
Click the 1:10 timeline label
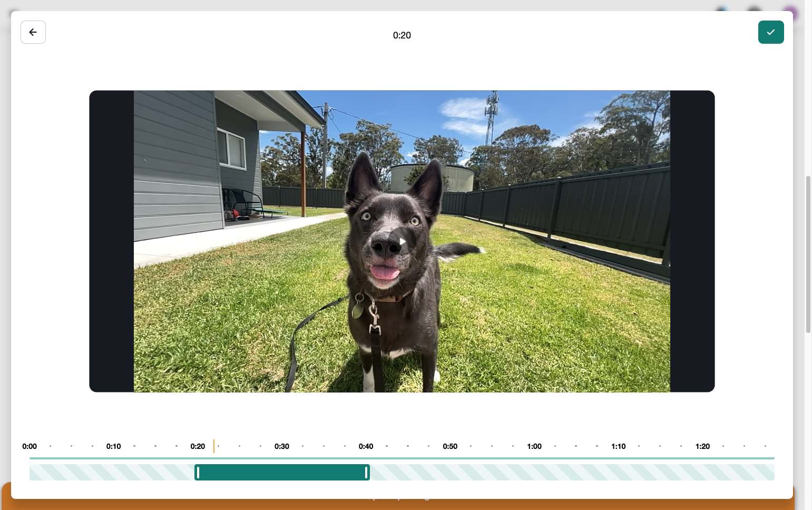[x=619, y=446]
